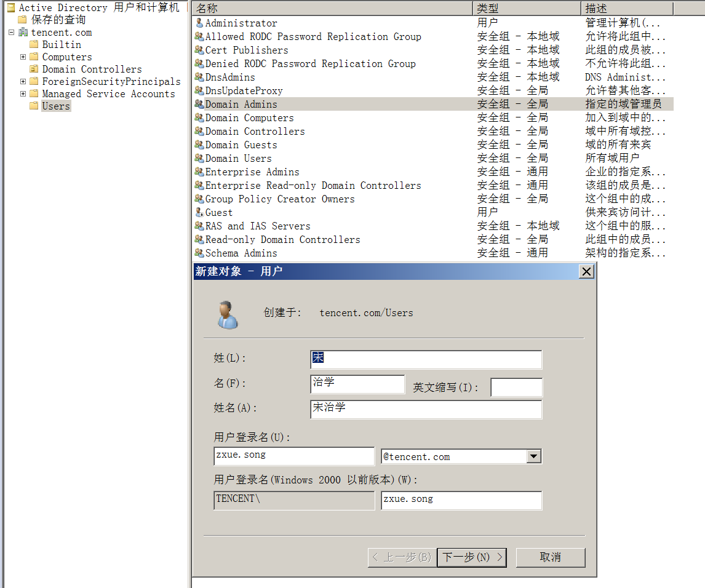The image size is (705, 588).
Task: Expand the Computers tree node
Action: pyautogui.click(x=23, y=57)
